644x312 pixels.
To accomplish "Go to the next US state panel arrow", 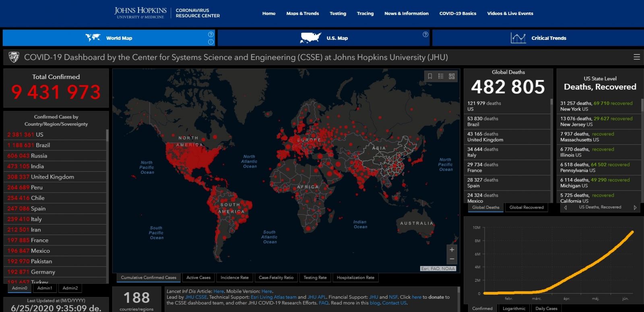I will [x=635, y=208].
